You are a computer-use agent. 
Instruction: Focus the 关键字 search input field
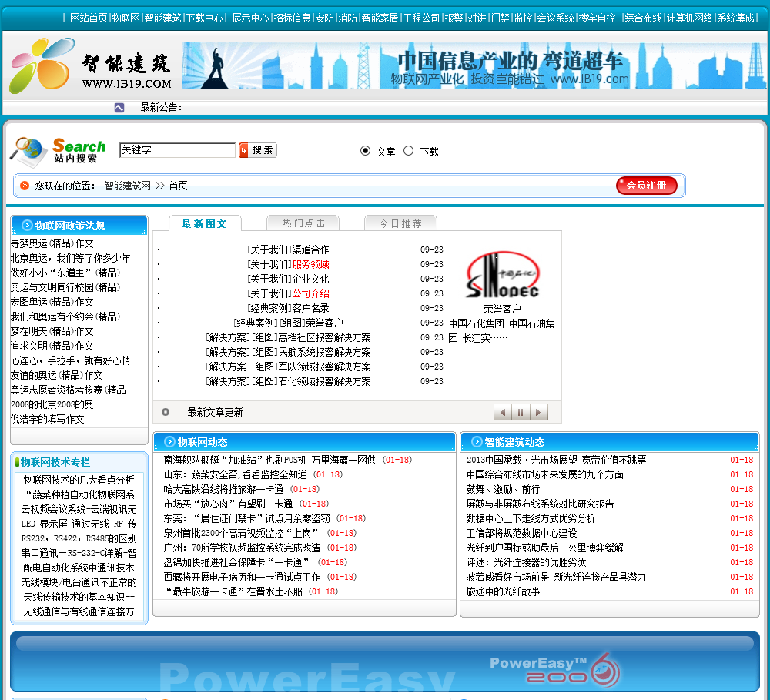[x=177, y=150]
